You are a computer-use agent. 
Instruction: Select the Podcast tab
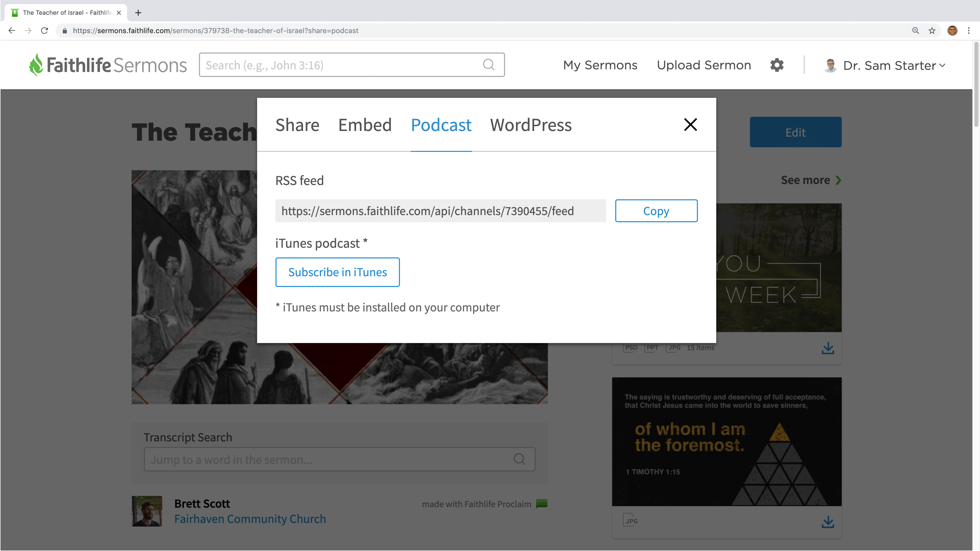point(441,125)
